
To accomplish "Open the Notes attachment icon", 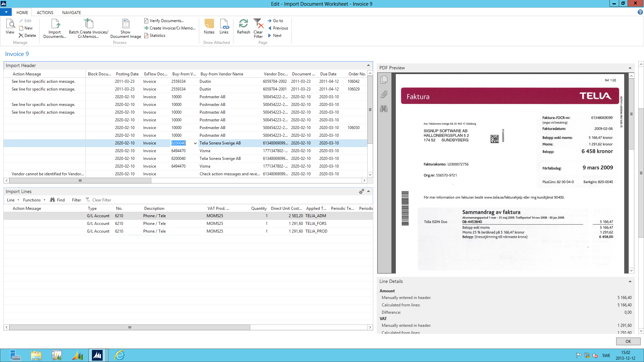I will tap(209, 26).
